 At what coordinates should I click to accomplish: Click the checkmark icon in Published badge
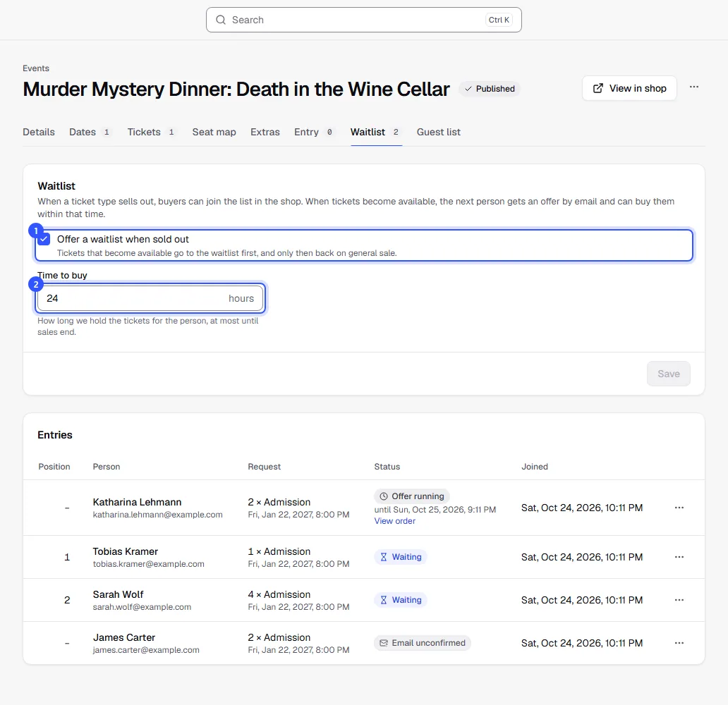click(468, 89)
